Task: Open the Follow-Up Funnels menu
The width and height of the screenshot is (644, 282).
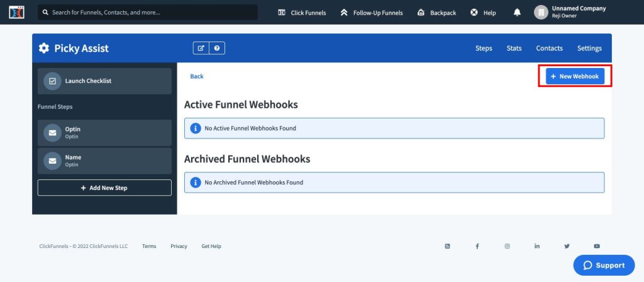Action: click(x=372, y=13)
